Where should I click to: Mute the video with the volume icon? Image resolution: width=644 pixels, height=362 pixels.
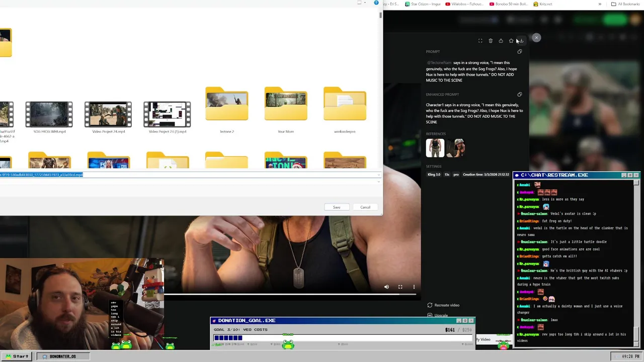386,287
